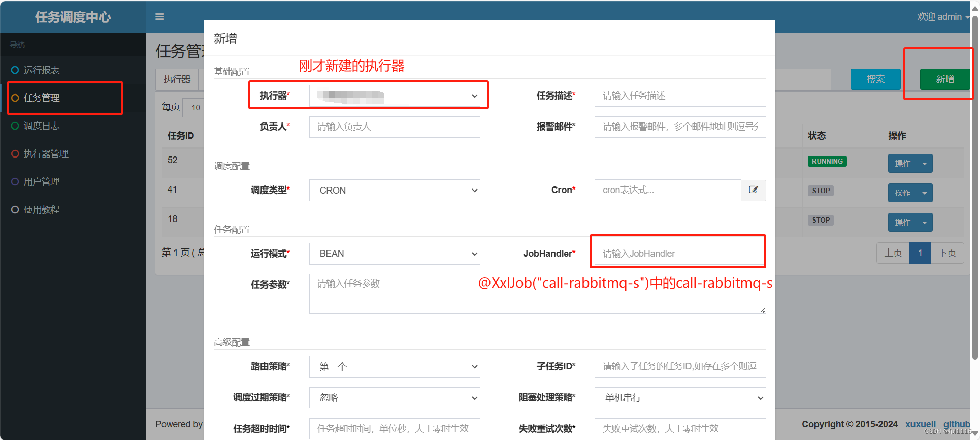The image size is (980, 440).
Task: Open the github footer link
Action: coord(957,424)
